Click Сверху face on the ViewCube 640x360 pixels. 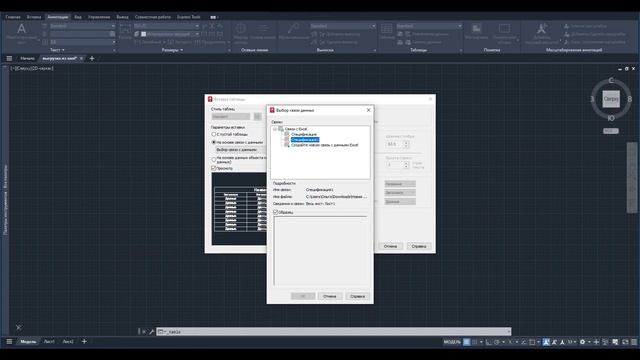click(x=611, y=99)
